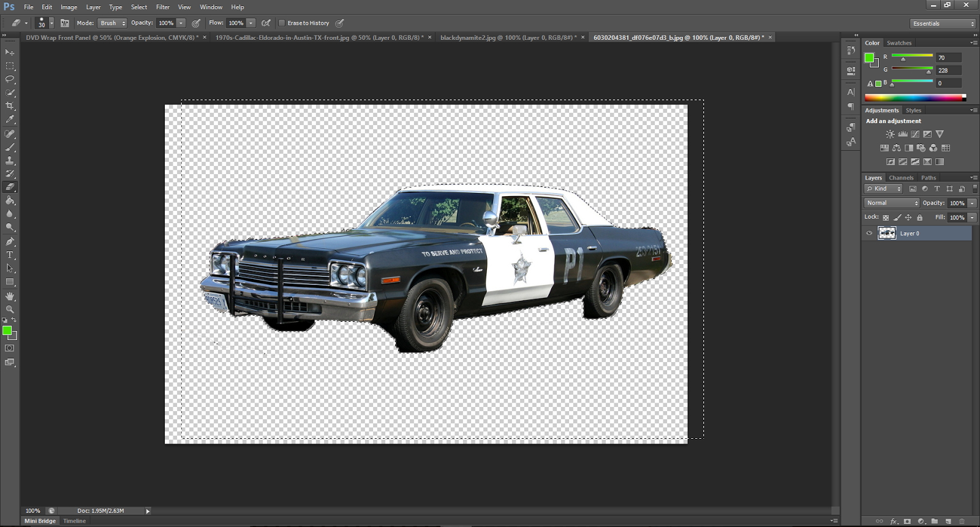The height and width of the screenshot is (527, 980).
Task: Open the Filter menu
Action: (x=163, y=7)
